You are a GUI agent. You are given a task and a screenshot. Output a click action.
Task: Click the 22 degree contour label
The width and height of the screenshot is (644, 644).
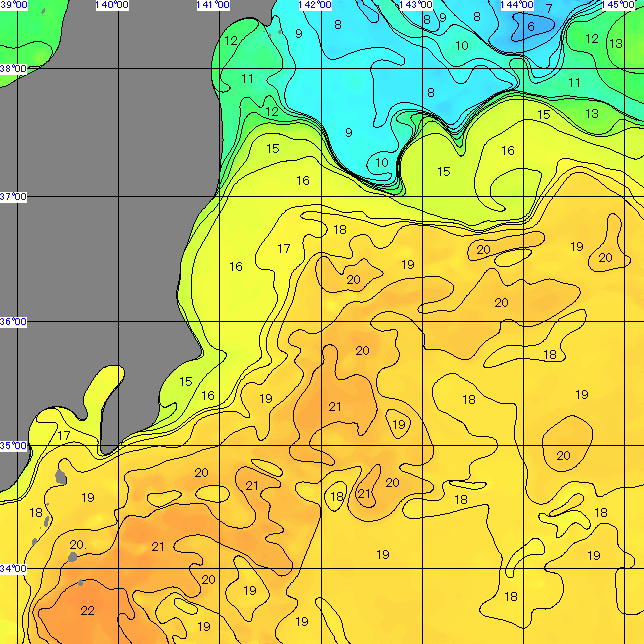click(87, 611)
